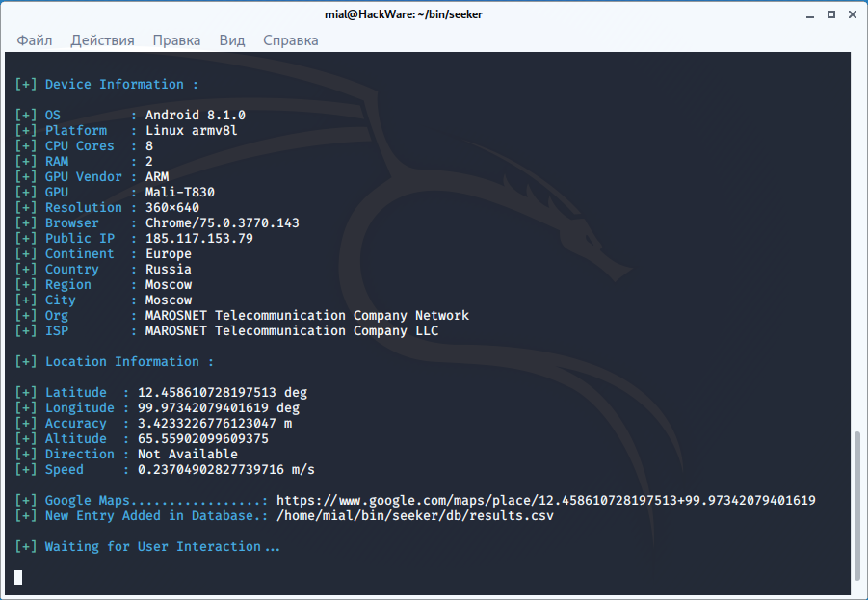Click the Public IP address 185.117.153.79
Image resolution: width=868 pixels, height=600 pixels.
[x=198, y=239]
